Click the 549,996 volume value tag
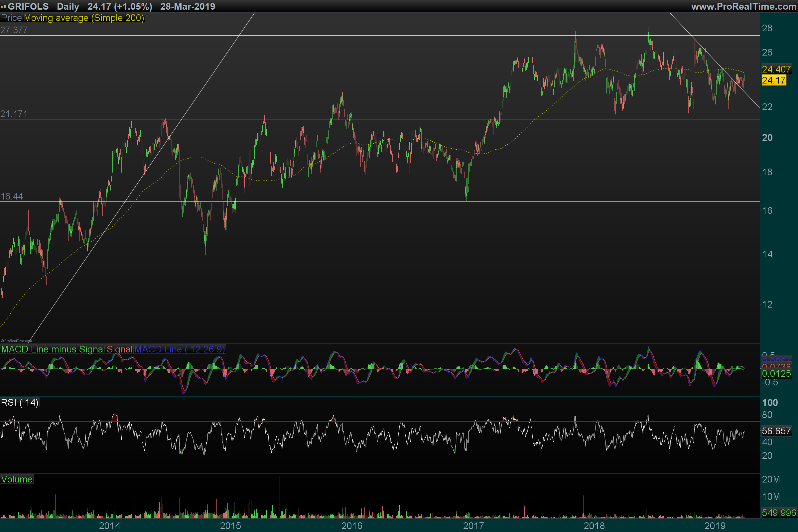 click(x=779, y=512)
